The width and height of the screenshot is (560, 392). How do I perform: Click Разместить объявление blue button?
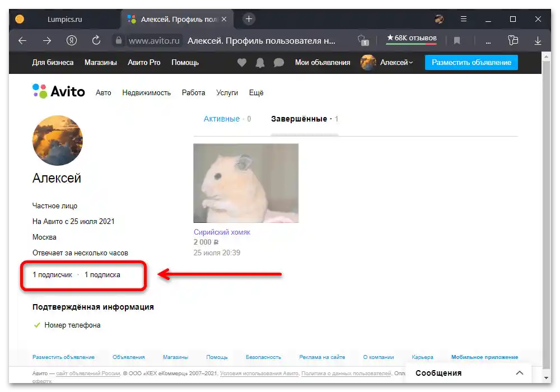472,63
